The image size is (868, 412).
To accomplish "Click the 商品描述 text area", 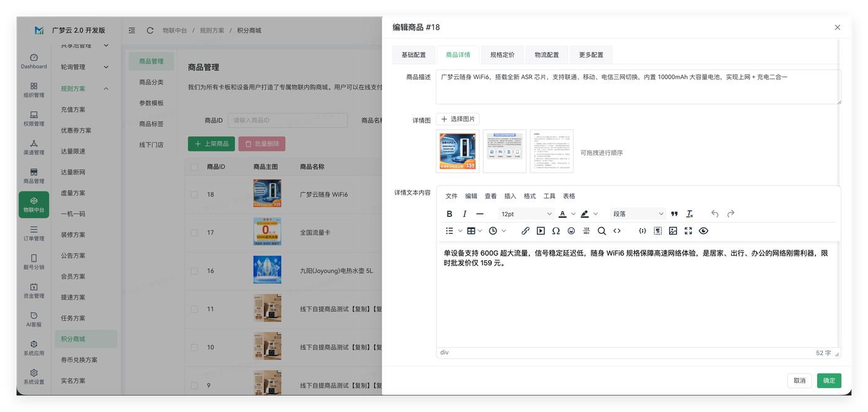I will (639, 87).
